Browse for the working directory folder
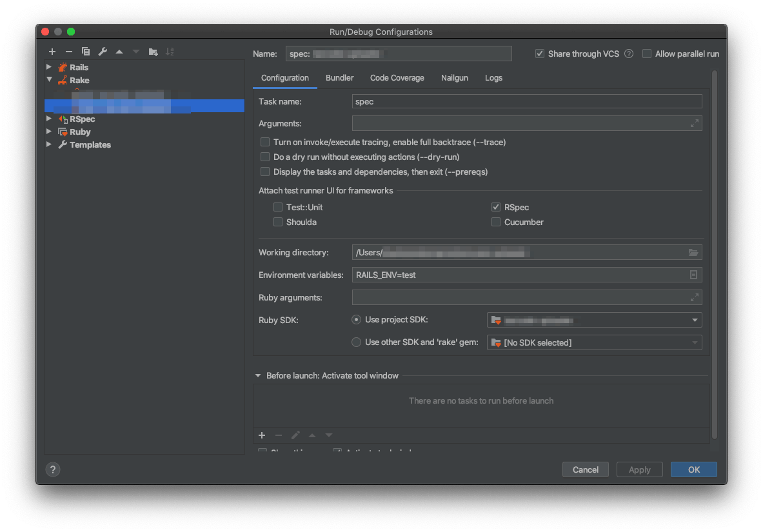 [693, 252]
